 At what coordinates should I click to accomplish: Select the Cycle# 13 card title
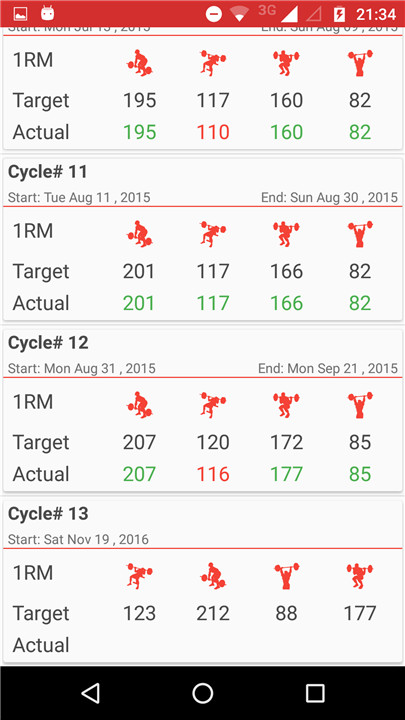48,514
